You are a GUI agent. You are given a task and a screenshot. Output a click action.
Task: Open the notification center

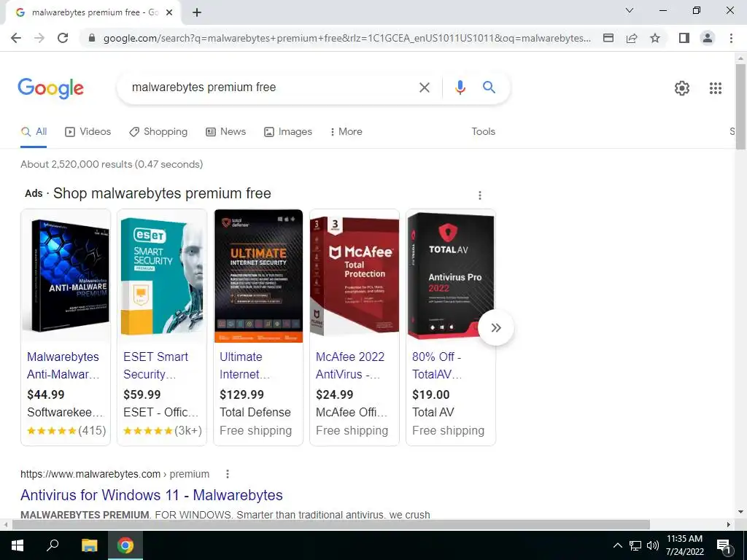pyautogui.click(x=724, y=546)
